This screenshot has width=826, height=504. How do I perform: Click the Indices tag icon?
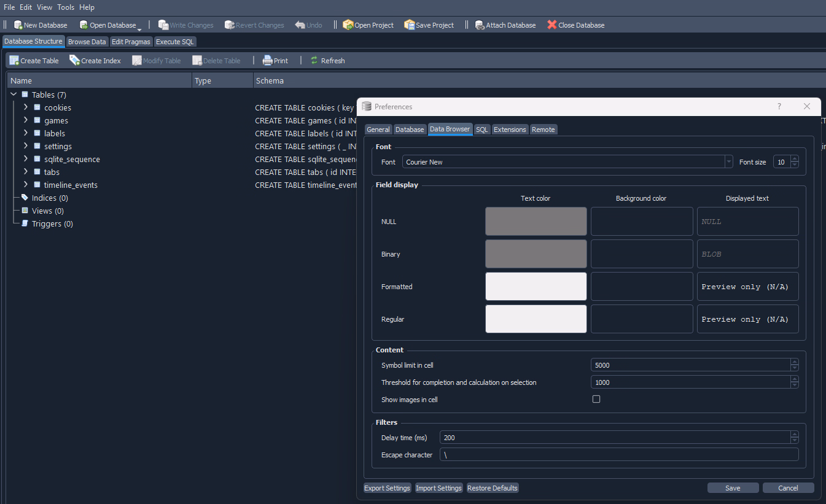(25, 198)
